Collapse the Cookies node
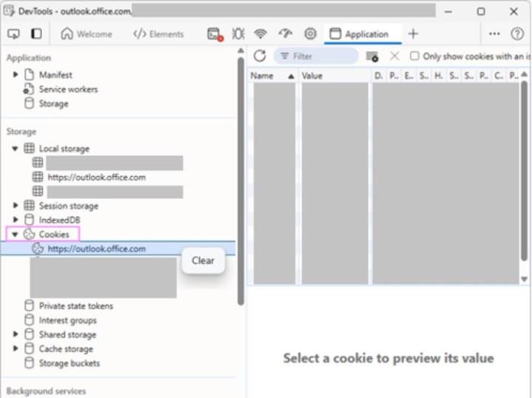This screenshot has height=398, width=532. point(15,234)
